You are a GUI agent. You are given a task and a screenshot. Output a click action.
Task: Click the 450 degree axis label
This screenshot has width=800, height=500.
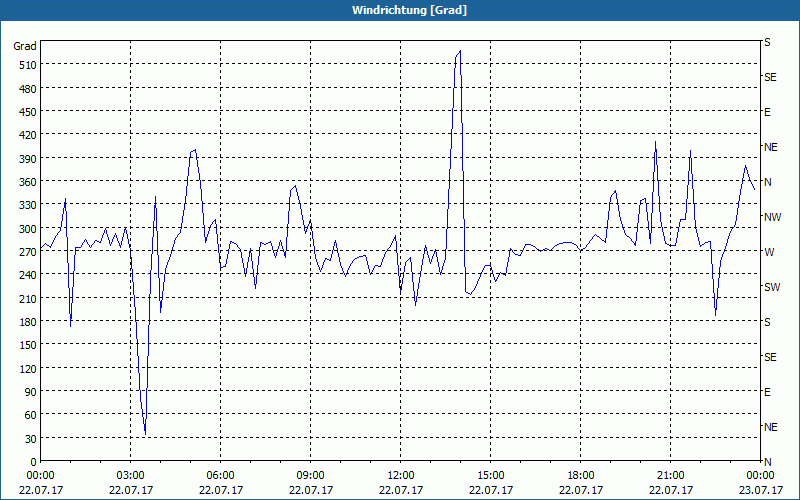tap(28, 112)
